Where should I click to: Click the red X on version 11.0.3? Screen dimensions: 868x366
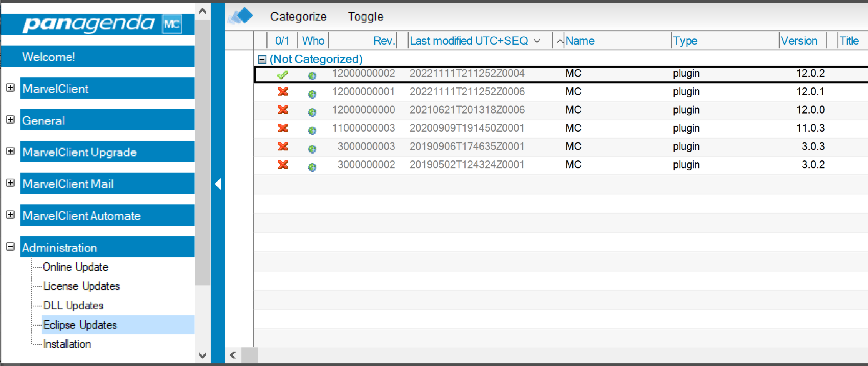(x=283, y=128)
